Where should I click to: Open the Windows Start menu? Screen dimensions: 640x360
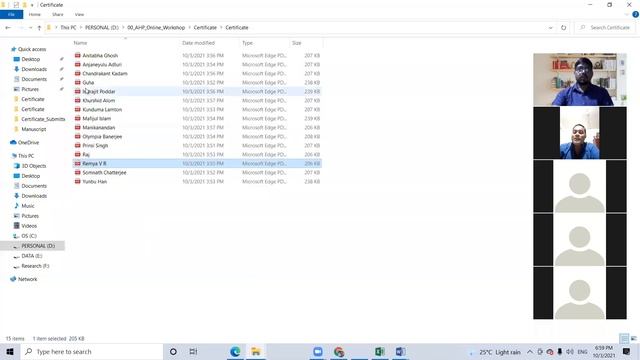tap(10, 351)
